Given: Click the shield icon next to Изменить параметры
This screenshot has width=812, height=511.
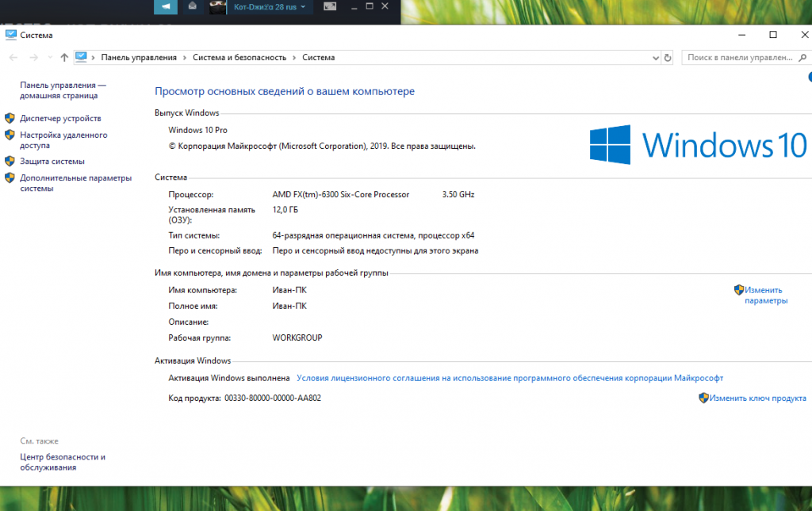Looking at the screenshot, I should click(738, 290).
